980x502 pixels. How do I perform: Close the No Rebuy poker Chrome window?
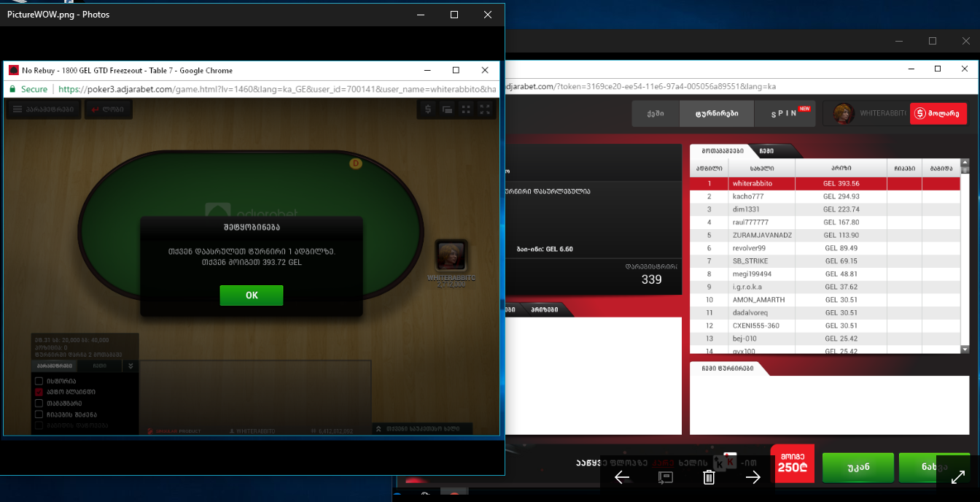click(485, 70)
